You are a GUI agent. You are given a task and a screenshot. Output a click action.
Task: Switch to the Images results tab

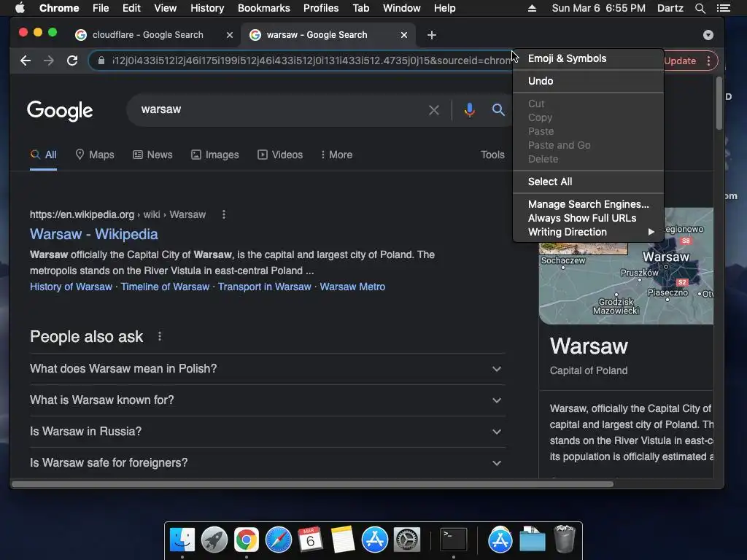(x=215, y=155)
